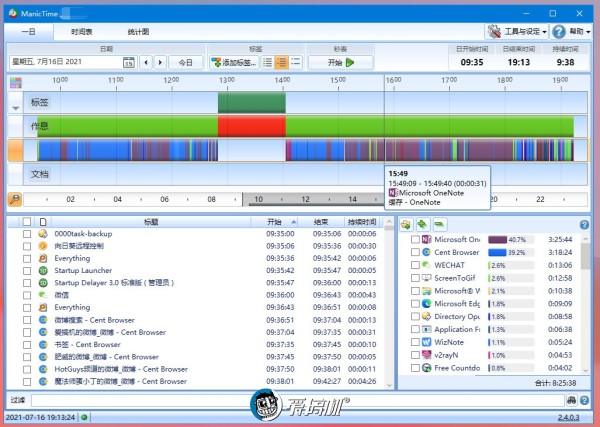This screenshot has width=600, height=427.
Task: Click the binoculars search icon in filter bar
Action: click(571, 400)
